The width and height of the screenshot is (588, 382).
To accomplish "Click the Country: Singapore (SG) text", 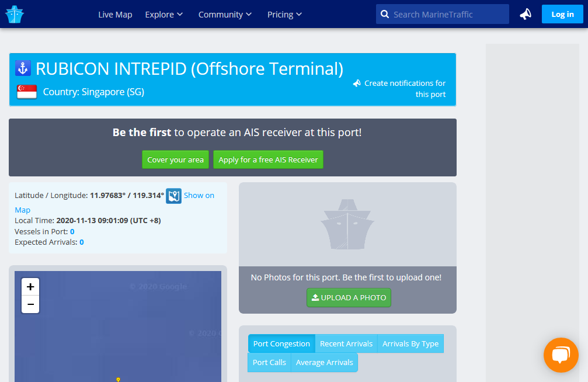I will [x=94, y=92].
